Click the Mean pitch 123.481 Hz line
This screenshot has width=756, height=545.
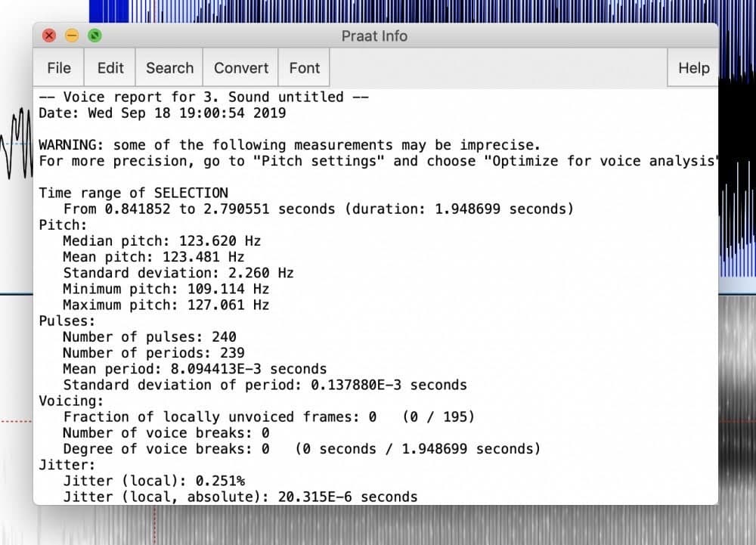tap(153, 257)
